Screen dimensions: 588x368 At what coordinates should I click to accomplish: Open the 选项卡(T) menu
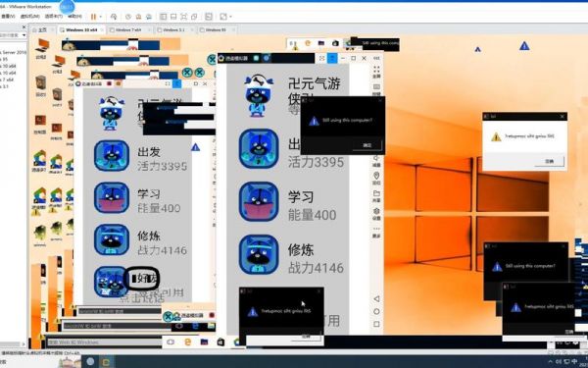tap(53, 17)
